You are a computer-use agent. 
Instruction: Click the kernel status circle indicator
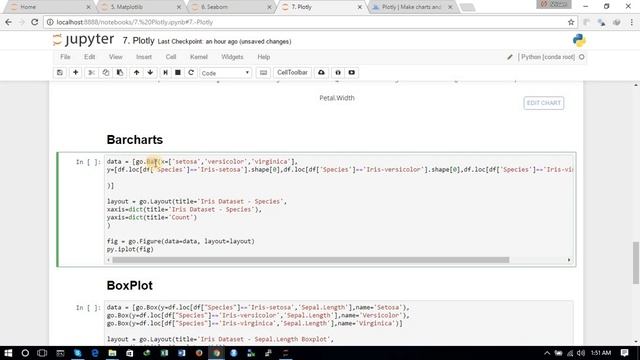coord(582,57)
